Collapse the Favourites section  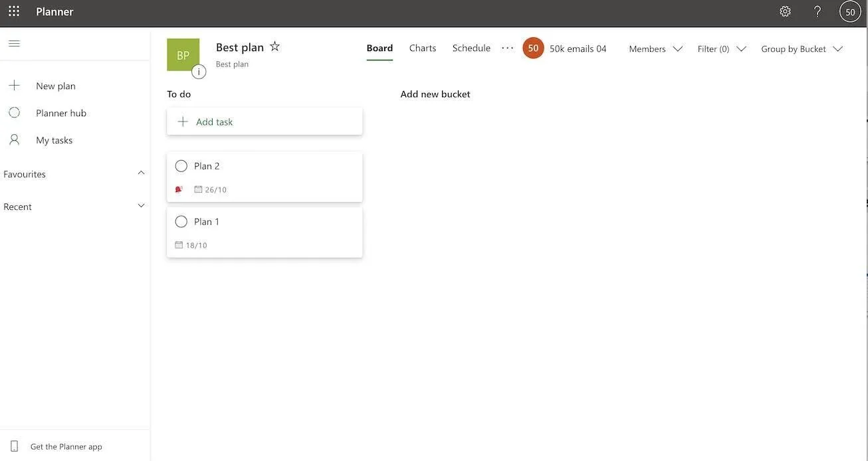(x=141, y=173)
